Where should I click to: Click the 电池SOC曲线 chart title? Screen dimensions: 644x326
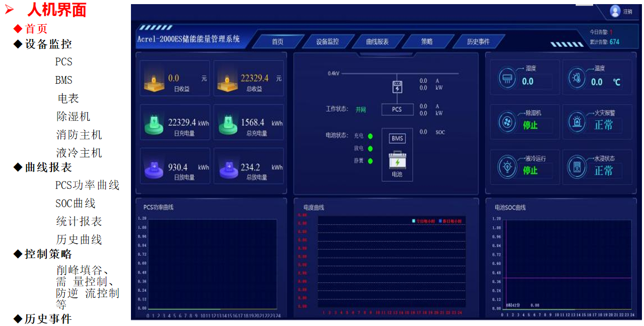510,208
